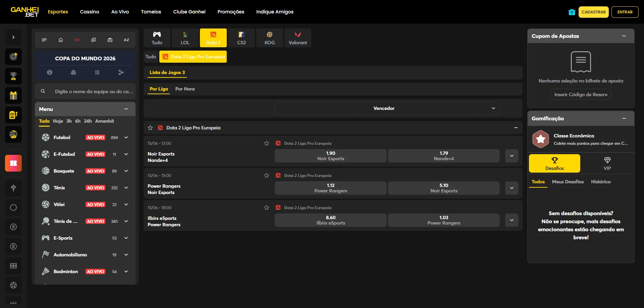Open the COPA DO MUNDO 2026 banner
This screenshot has width=644, height=308.
pos(85,58)
